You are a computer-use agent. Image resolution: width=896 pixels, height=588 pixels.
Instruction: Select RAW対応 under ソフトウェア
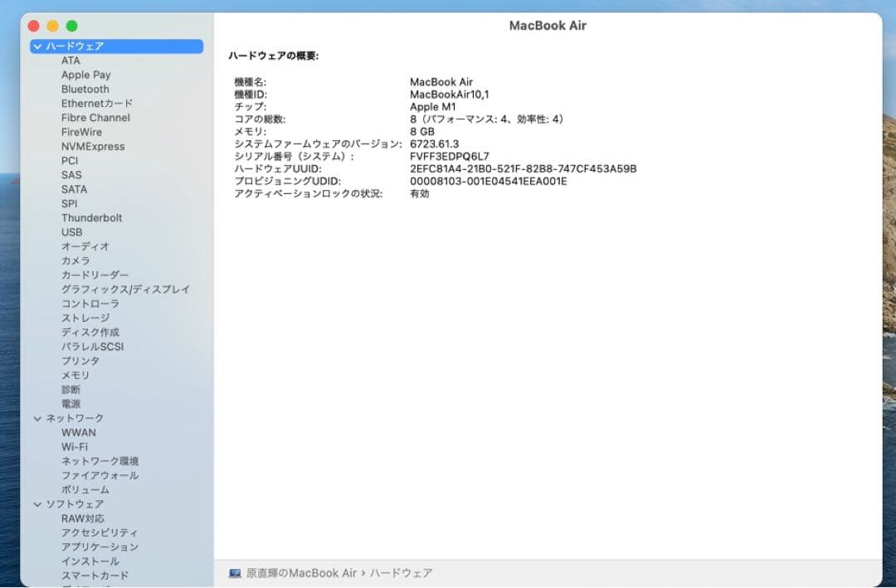pos(83,518)
